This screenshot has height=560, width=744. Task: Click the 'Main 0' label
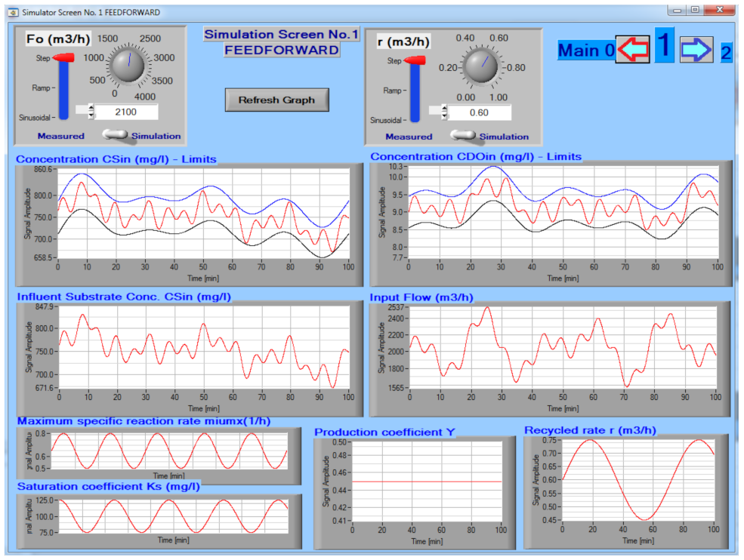pyautogui.click(x=586, y=51)
